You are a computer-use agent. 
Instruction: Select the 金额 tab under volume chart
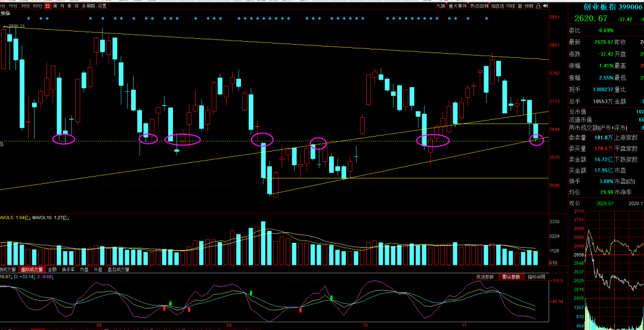click(x=52, y=270)
